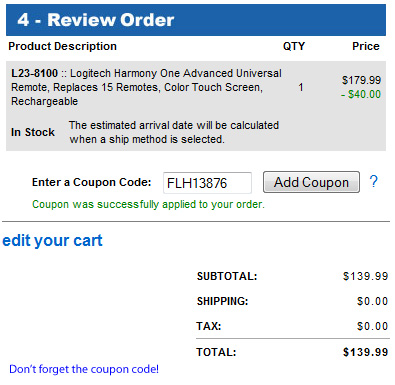Click the In Stock status label
Screen dimensions: 395x385
33,132
